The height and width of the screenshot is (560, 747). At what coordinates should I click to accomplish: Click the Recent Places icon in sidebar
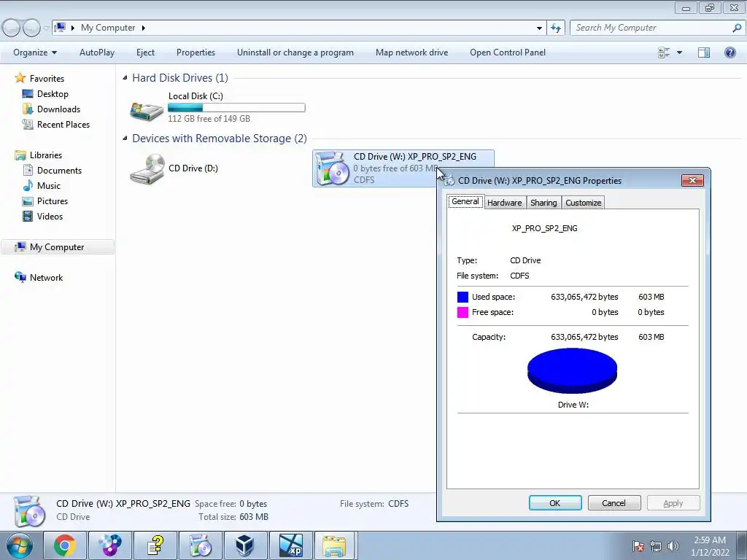[x=28, y=124]
